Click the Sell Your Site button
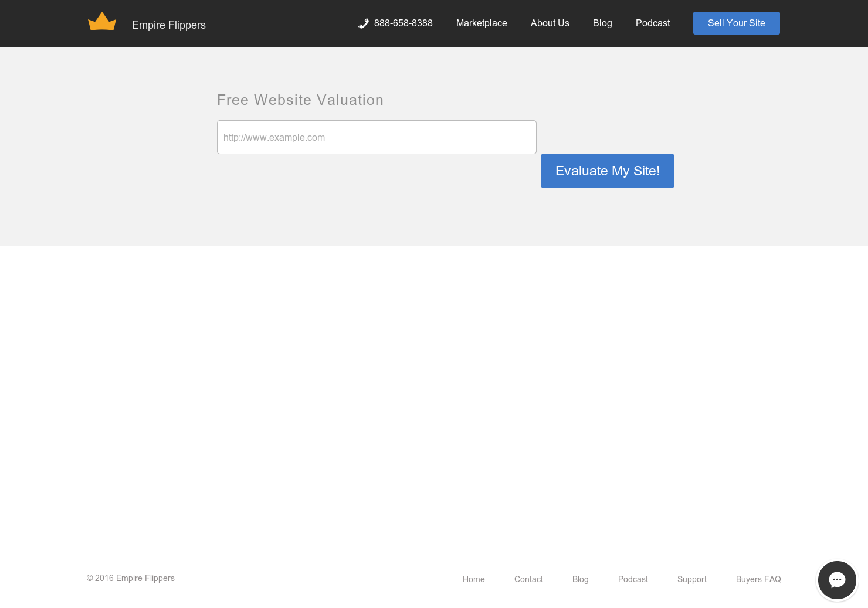 737,23
